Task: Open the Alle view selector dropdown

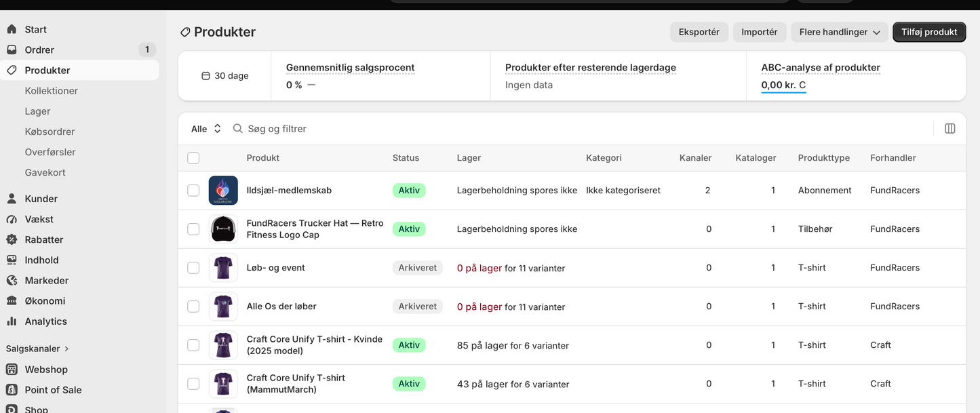Action: [x=206, y=129]
